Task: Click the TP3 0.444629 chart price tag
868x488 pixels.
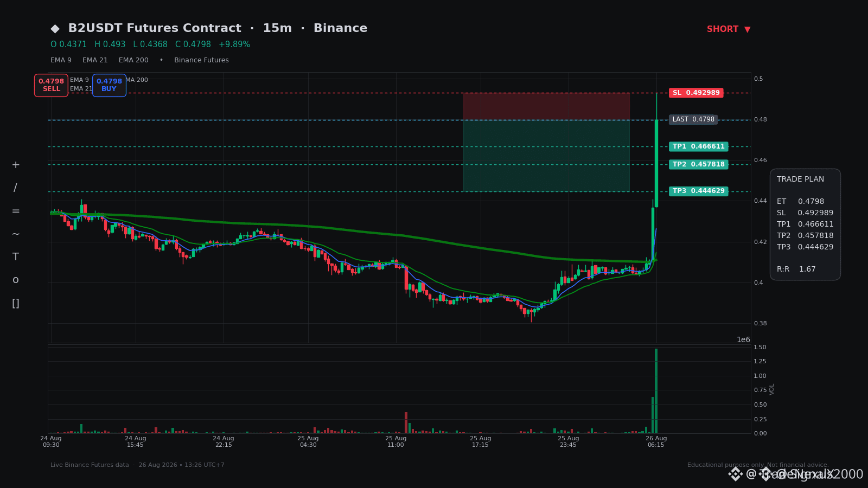Action: coord(699,191)
